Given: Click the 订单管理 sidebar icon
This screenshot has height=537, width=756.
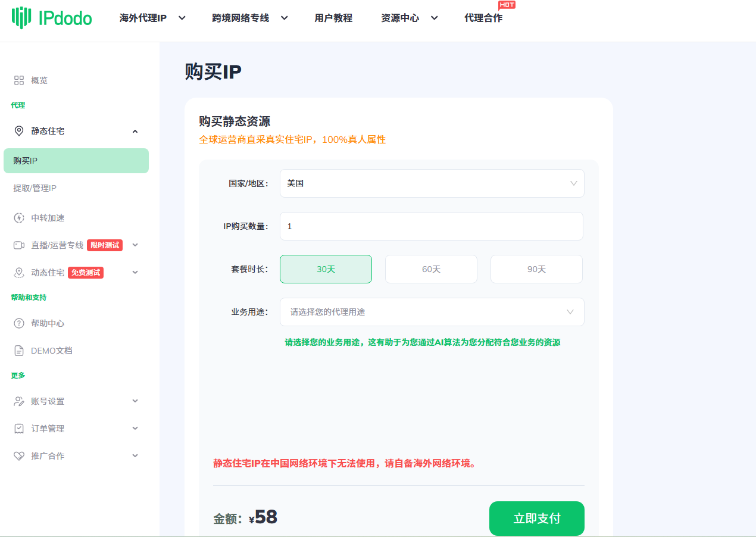Looking at the screenshot, I should pyautogui.click(x=18, y=428).
